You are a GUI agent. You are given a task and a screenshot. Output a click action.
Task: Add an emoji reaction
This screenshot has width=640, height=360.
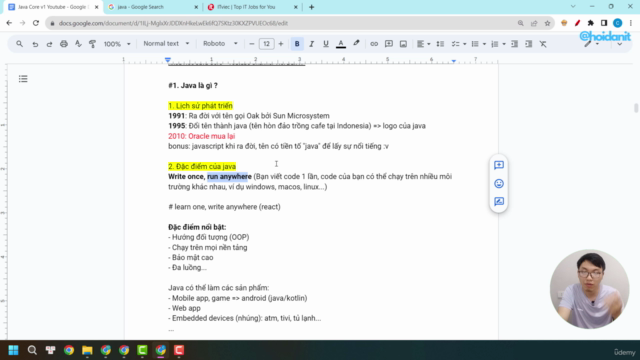(499, 183)
